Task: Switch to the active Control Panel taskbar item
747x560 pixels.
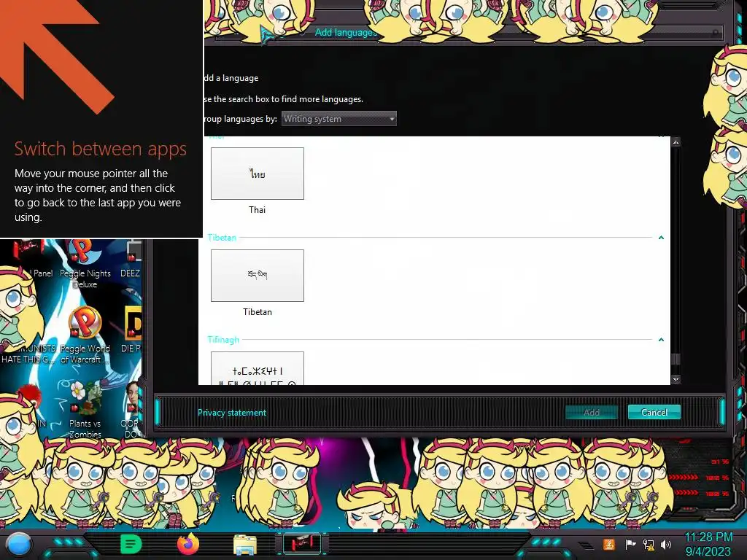Action: pyautogui.click(x=302, y=544)
